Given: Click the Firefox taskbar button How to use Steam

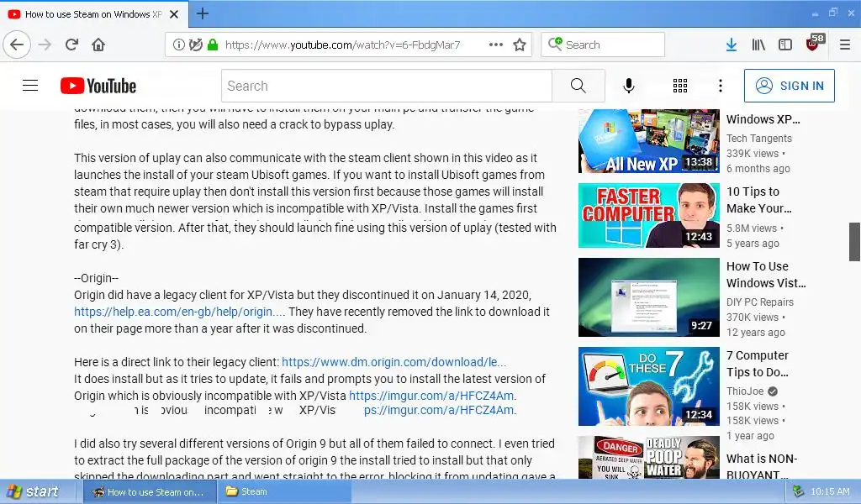Looking at the screenshot, I should 150,491.
